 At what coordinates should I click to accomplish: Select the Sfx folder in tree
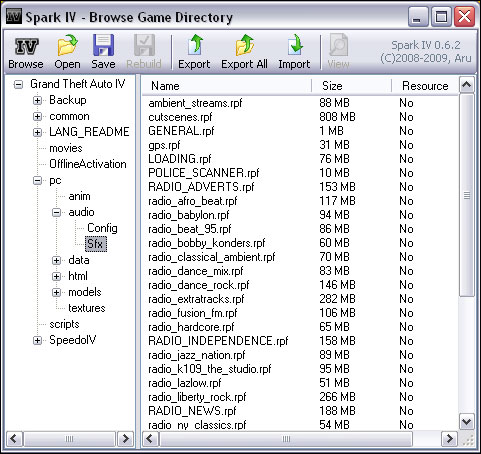click(96, 244)
